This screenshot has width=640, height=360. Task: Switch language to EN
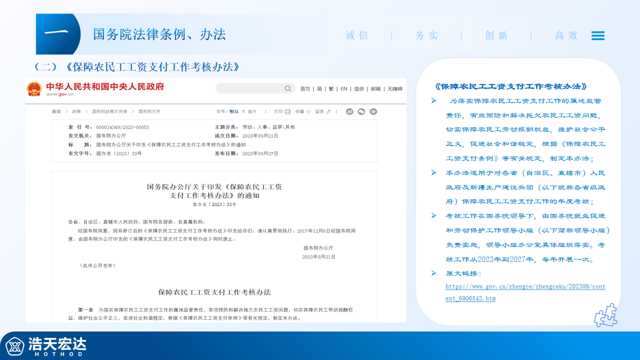[x=344, y=89]
